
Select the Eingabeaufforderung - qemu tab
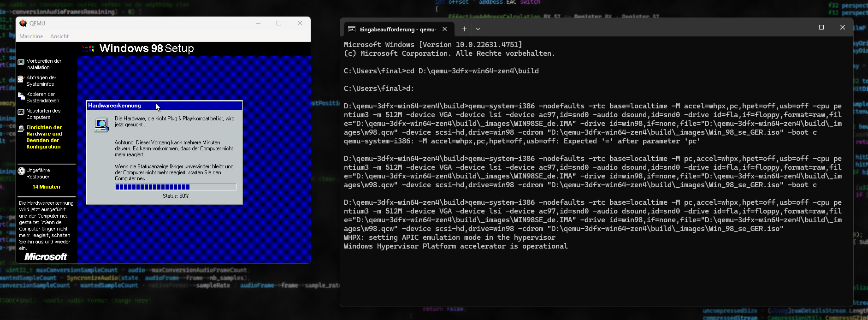click(398, 29)
